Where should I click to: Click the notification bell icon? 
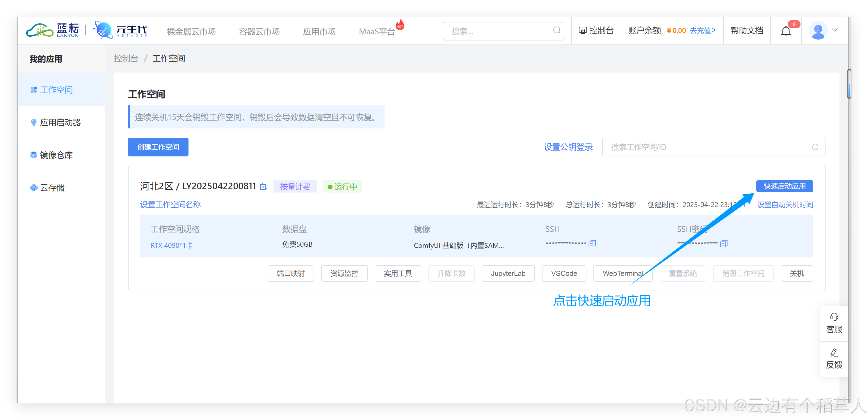(x=785, y=31)
